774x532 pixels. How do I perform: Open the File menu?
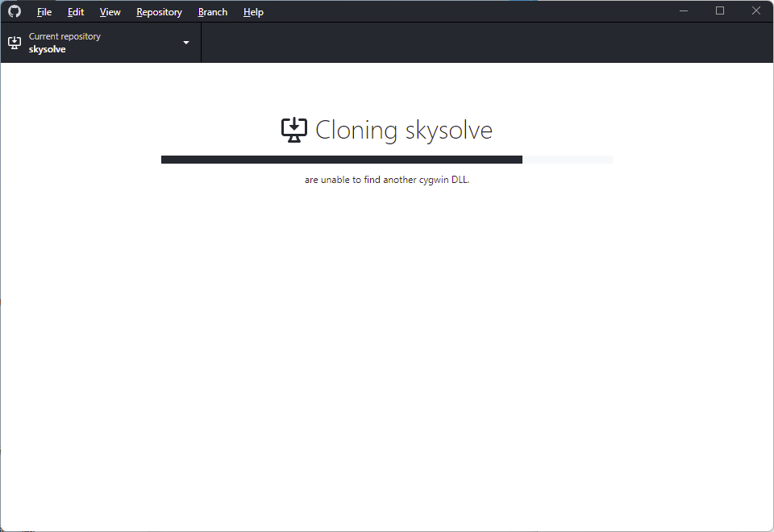coord(44,11)
